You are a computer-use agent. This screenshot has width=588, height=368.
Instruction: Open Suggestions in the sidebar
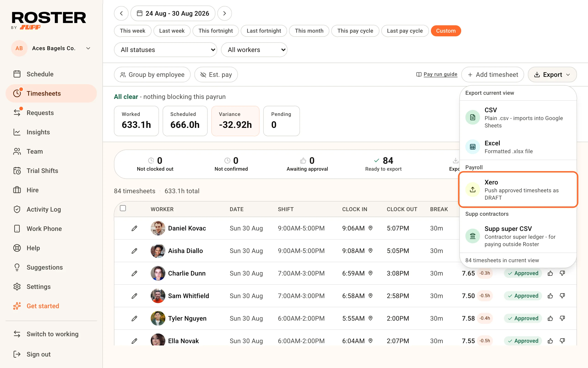pyautogui.click(x=51, y=267)
